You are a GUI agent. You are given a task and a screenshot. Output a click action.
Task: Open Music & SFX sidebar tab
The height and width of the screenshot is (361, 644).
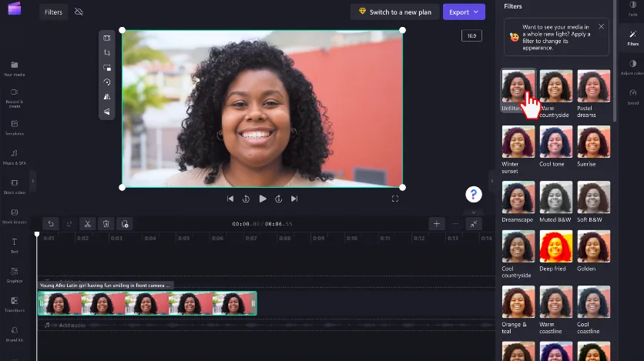[x=15, y=157]
